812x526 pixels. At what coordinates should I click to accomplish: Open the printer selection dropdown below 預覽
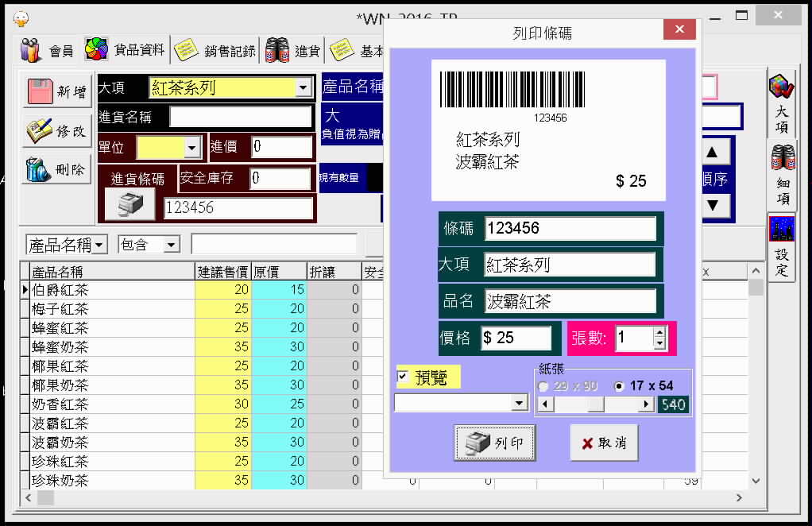pos(519,402)
